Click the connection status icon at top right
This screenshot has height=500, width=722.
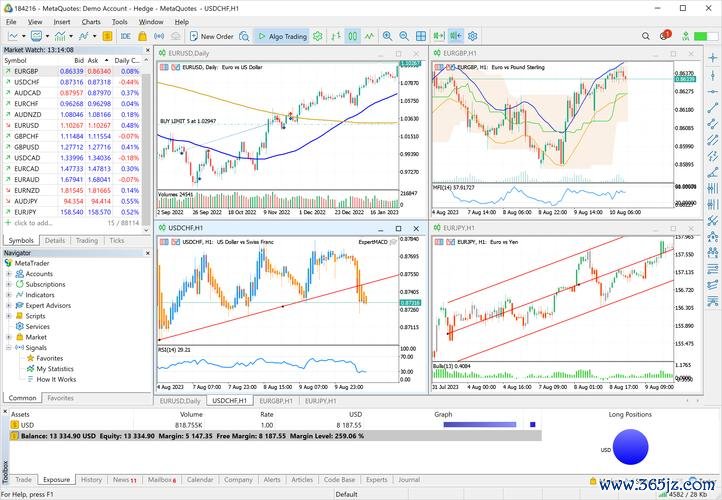click(686, 36)
